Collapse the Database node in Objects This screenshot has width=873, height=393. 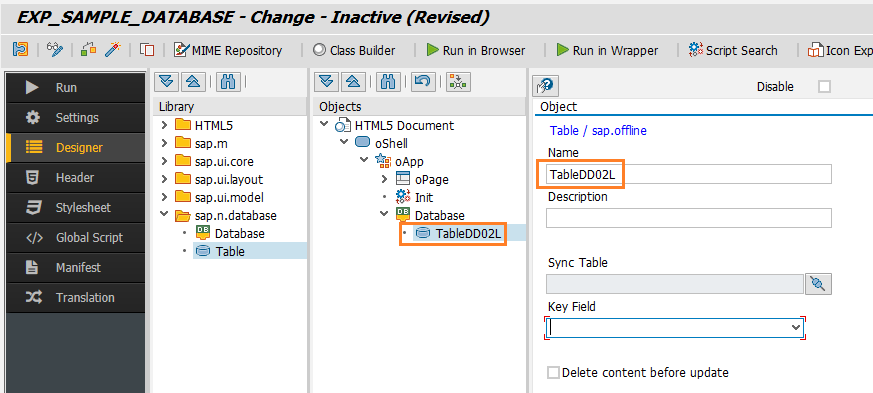click(x=384, y=215)
